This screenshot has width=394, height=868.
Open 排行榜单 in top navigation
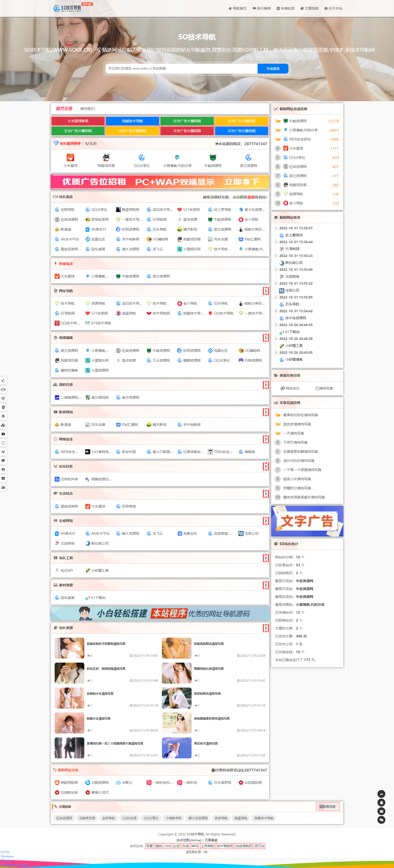click(x=262, y=8)
